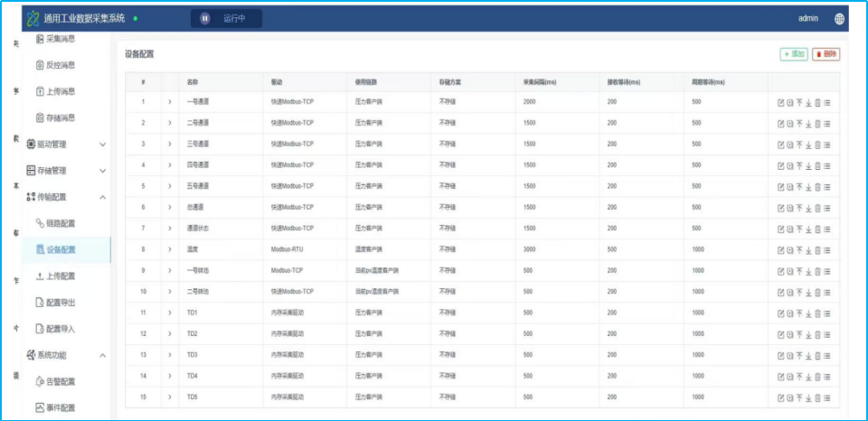
Task: Expand the 驱动管理 sidebar menu
Action: (x=66, y=145)
